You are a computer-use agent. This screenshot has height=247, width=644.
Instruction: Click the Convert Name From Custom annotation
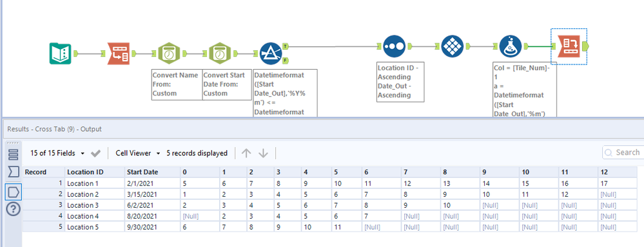(x=177, y=84)
